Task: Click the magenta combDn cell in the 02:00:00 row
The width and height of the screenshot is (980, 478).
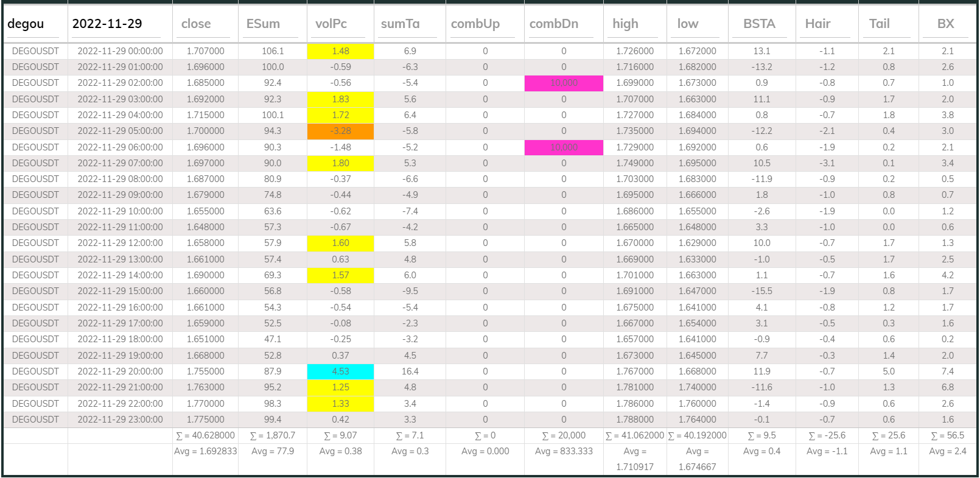Action: pyautogui.click(x=564, y=83)
